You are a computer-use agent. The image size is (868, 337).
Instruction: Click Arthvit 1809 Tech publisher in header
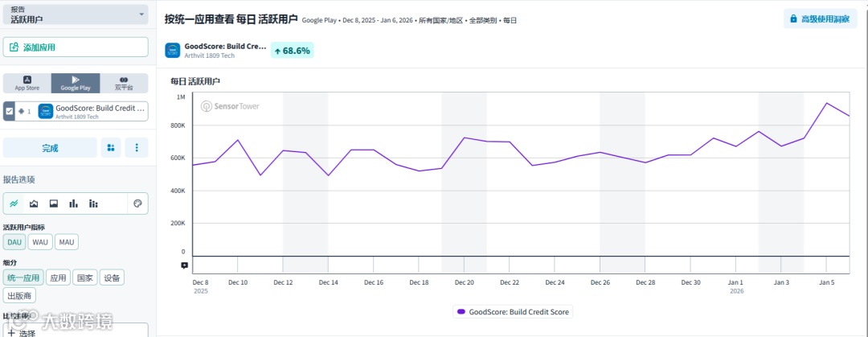click(209, 55)
